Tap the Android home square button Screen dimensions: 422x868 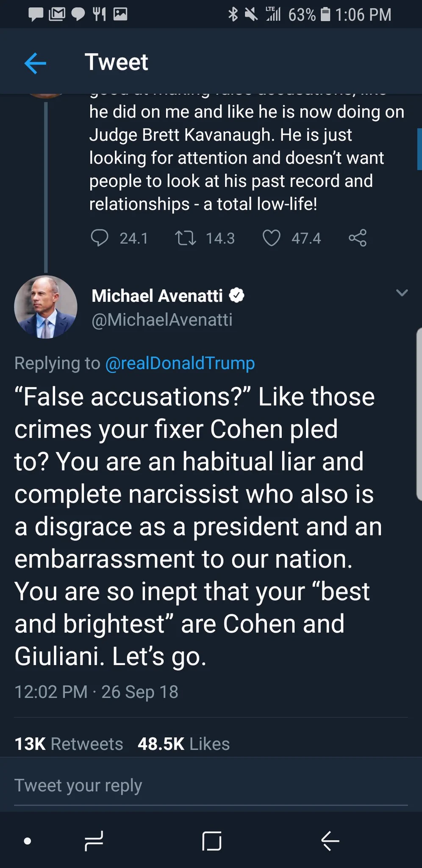pos(212,841)
